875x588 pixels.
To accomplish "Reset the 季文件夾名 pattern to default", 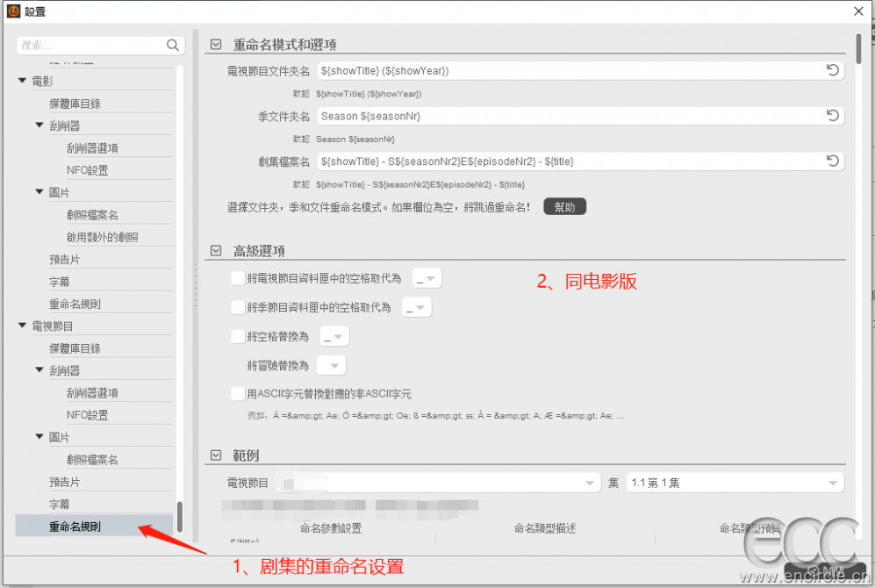I will click(x=832, y=116).
